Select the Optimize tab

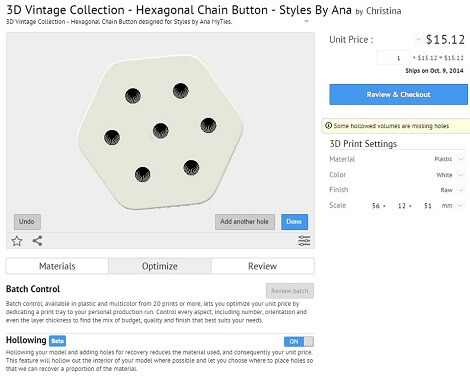tap(160, 266)
